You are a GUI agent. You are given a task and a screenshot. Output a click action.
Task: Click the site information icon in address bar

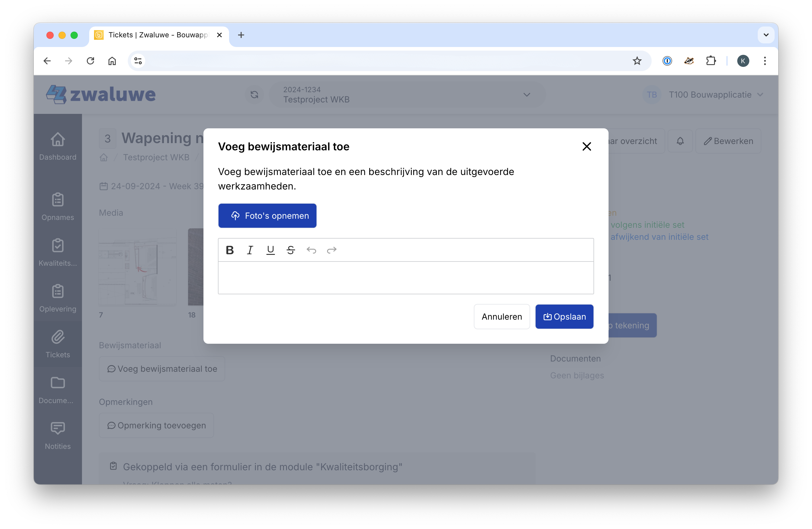(138, 61)
